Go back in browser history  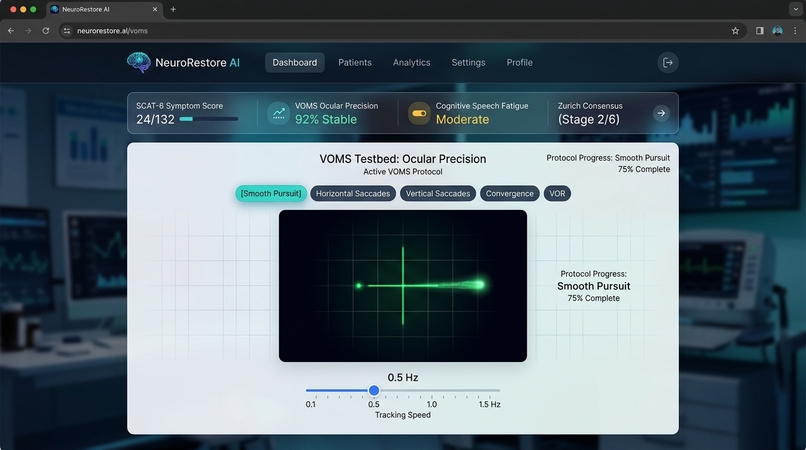coord(11,31)
